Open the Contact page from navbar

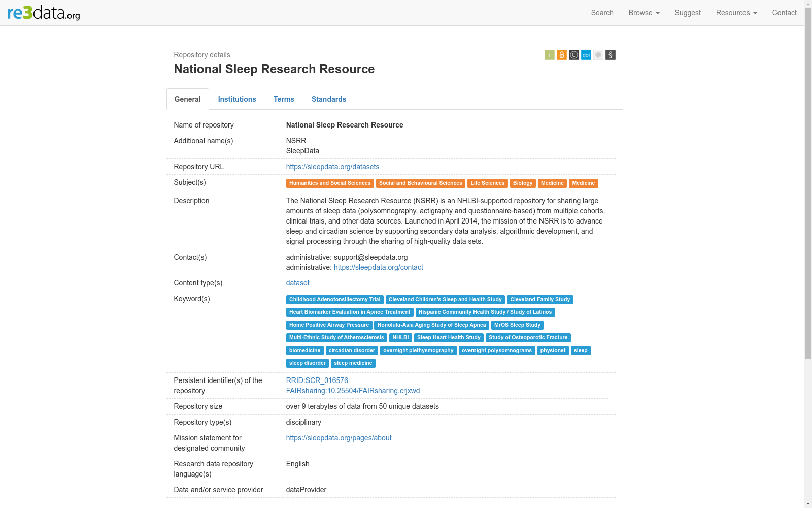click(x=785, y=13)
